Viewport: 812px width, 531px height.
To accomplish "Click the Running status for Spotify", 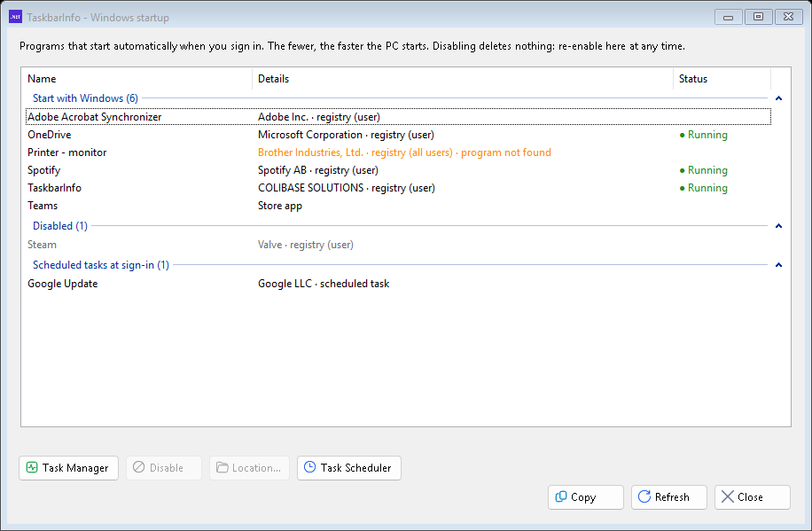I will pyautogui.click(x=703, y=170).
